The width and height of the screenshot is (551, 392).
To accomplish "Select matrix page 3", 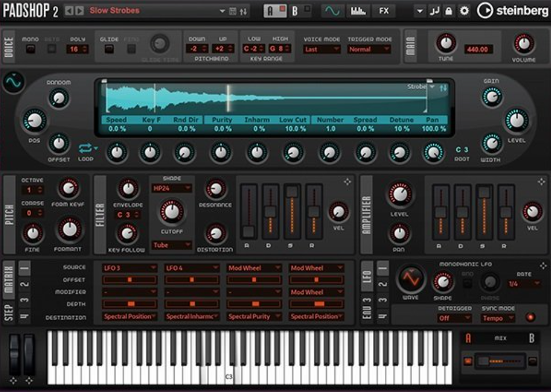I will pos(25,300).
